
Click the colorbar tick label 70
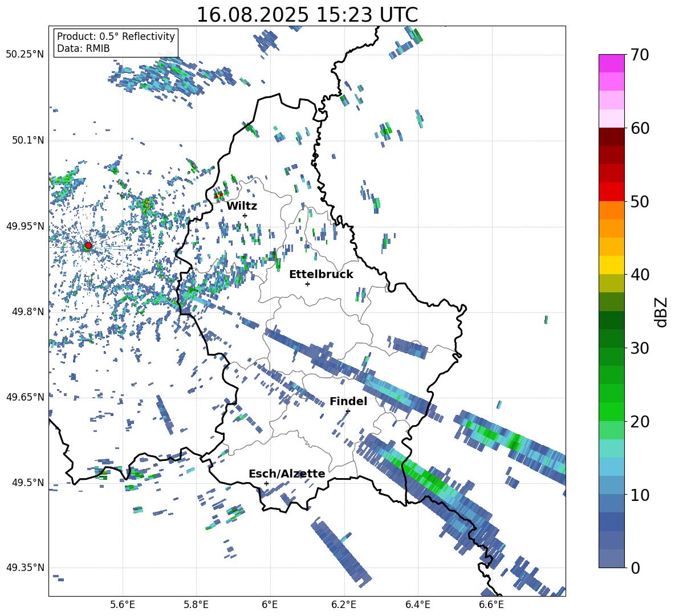point(640,55)
